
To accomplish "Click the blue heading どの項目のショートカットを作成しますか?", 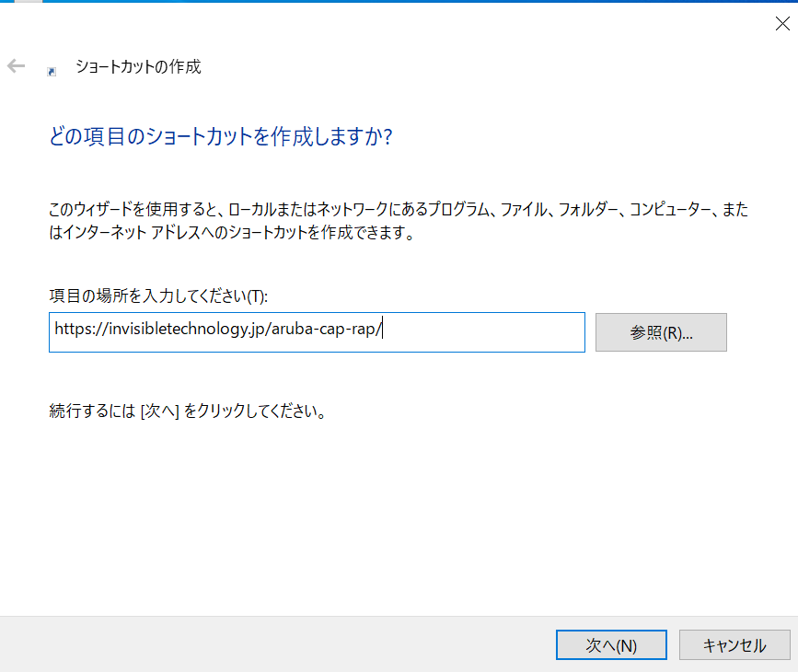I will tap(220, 136).
